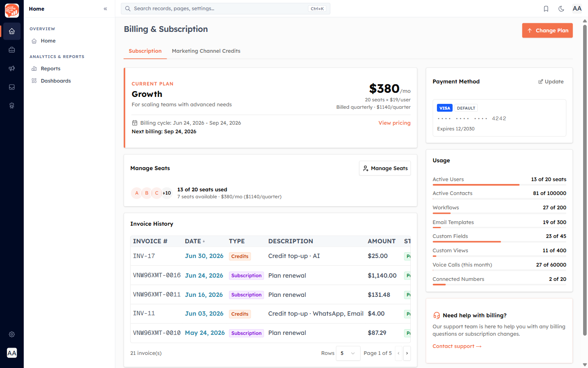Click the Subscription tag on VNW96XMT-0016 row
Image resolution: width=588 pixels, height=368 pixels.
(246, 276)
